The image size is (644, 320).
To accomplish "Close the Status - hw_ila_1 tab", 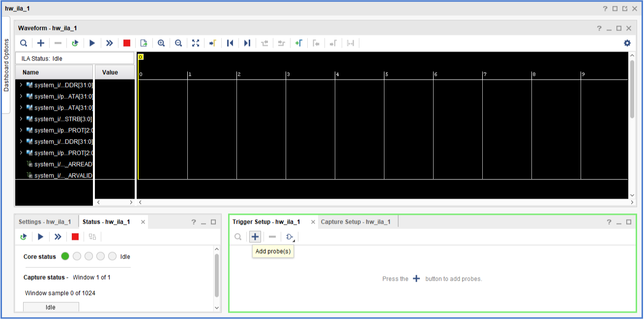I will [x=143, y=222].
